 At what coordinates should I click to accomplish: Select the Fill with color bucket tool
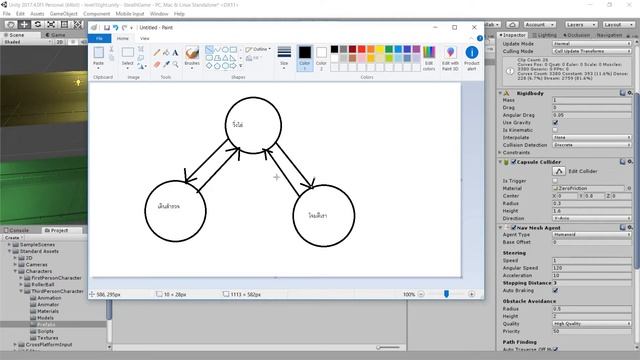pyautogui.click(x=166, y=53)
